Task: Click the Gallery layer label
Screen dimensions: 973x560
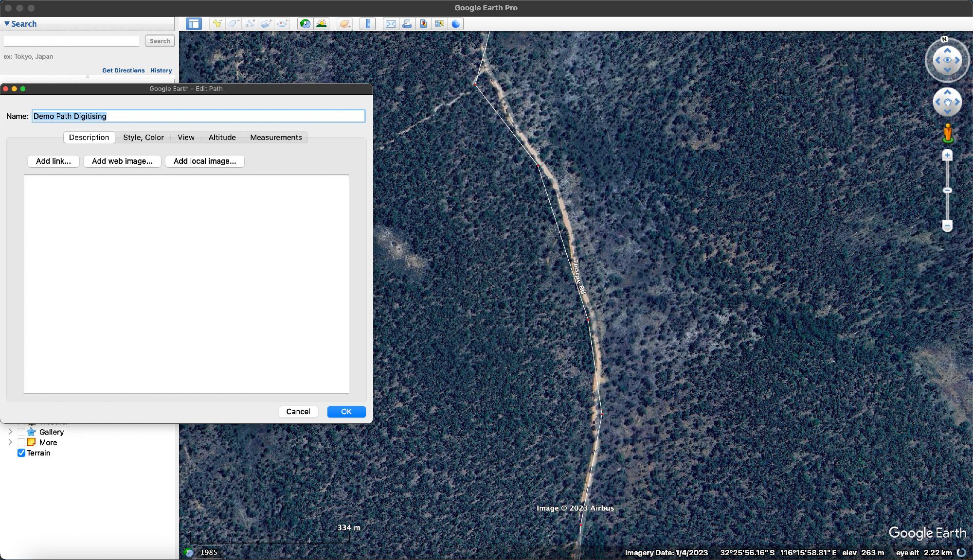Action: click(x=52, y=432)
